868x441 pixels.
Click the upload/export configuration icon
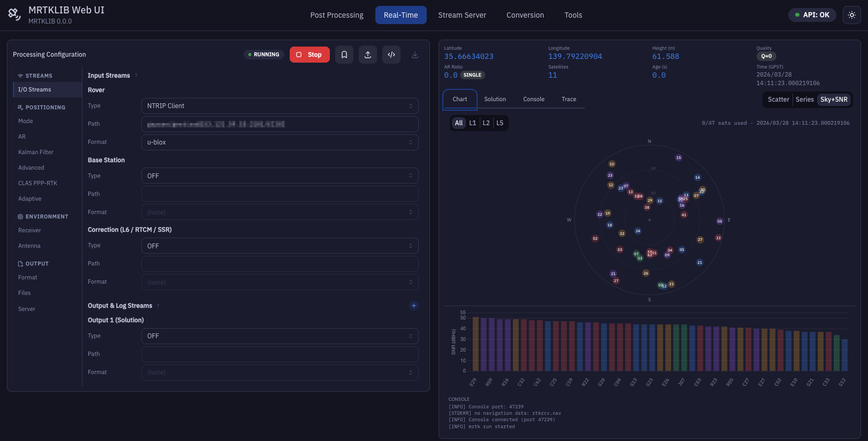tap(368, 55)
